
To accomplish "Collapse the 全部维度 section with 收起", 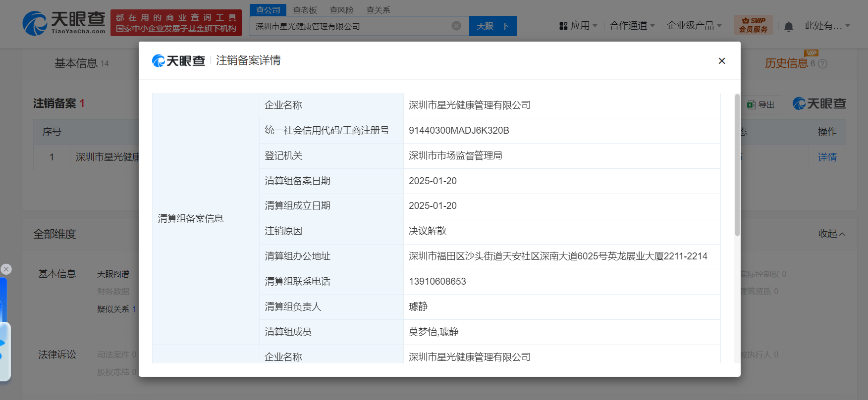I will (x=832, y=234).
